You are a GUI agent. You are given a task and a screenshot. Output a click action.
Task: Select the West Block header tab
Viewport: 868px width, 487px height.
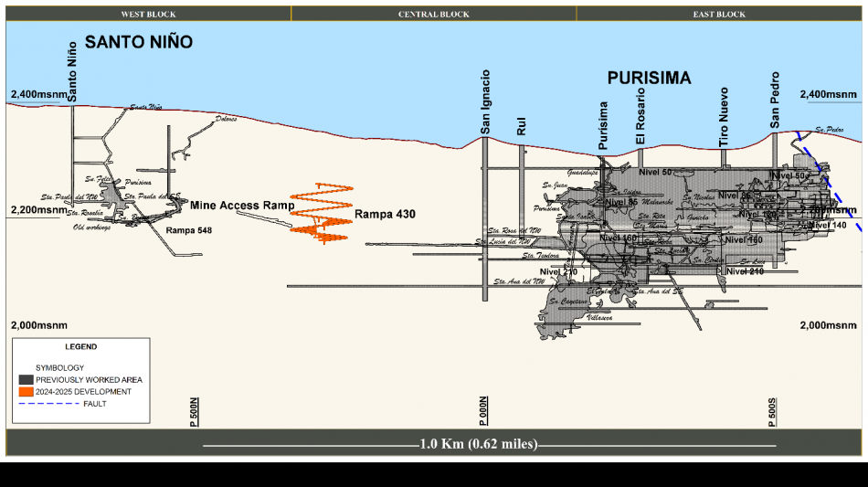(x=148, y=14)
